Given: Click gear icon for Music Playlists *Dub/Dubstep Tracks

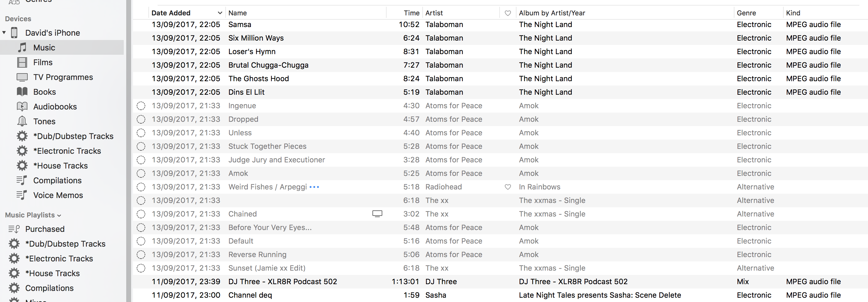Looking at the screenshot, I should [14, 244].
